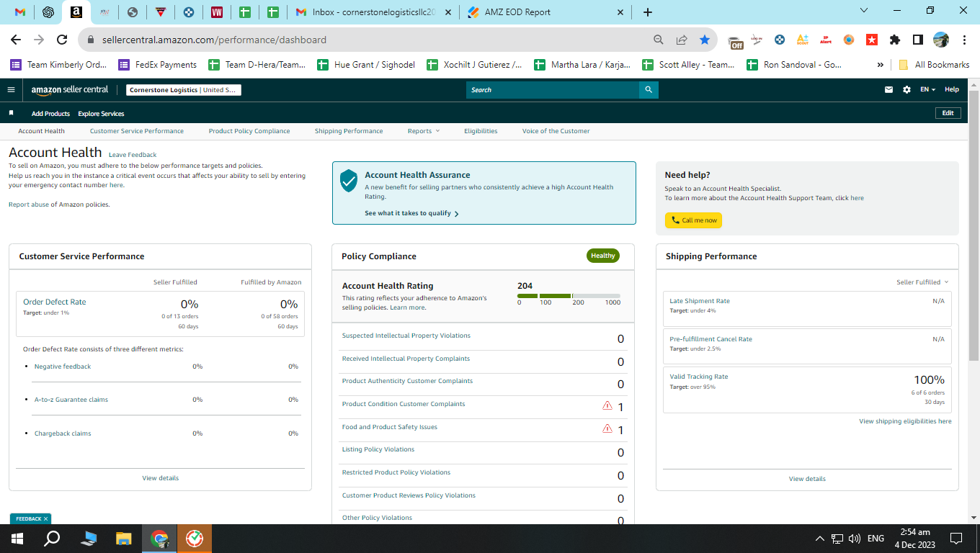Screen dimensions: 980x553
Task: Open the messages envelope icon
Action: (x=889, y=90)
